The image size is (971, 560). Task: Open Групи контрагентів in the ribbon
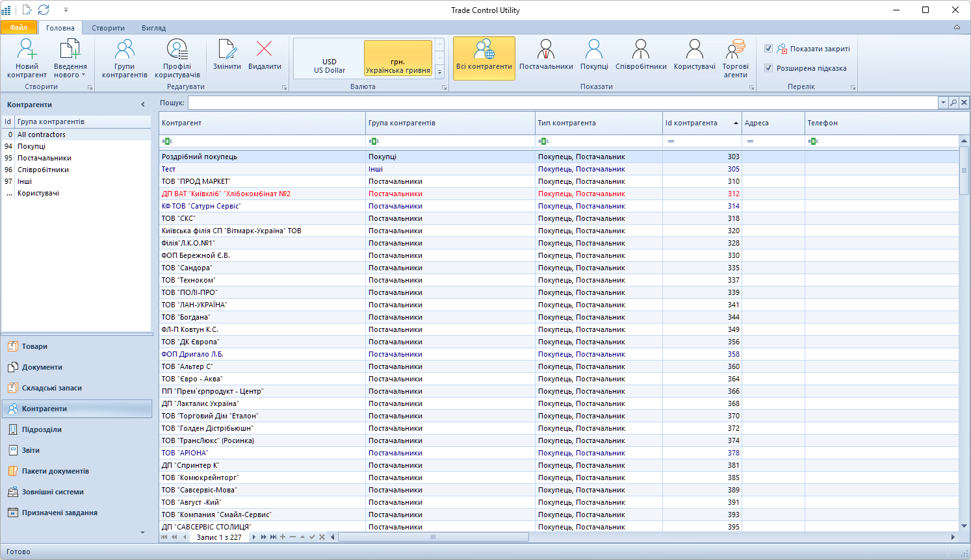(x=124, y=50)
